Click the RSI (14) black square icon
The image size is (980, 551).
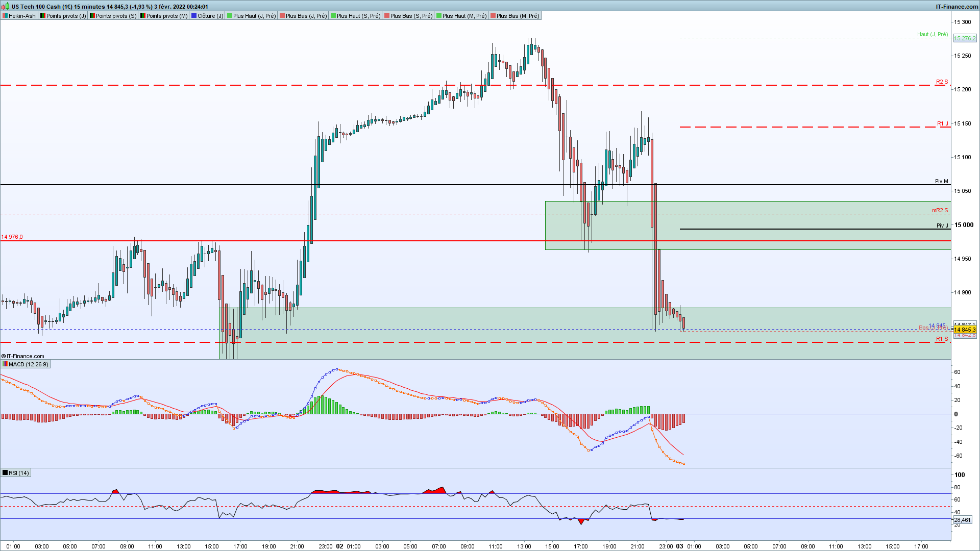[x=5, y=473]
